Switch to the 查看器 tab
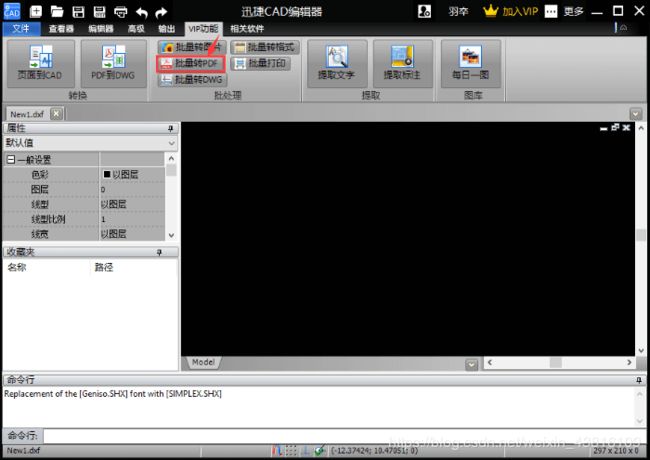The image size is (650, 460). click(61, 29)
